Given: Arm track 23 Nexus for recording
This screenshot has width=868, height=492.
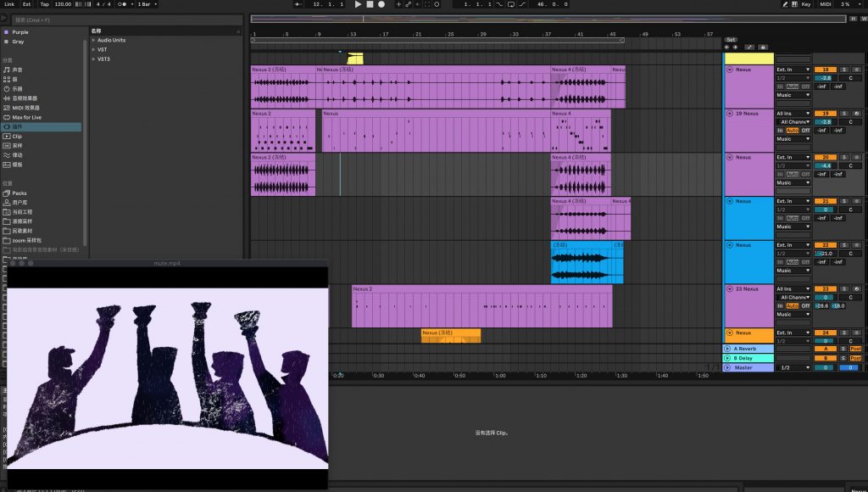Looking at the screenshot, I should (x=856, y=289).
